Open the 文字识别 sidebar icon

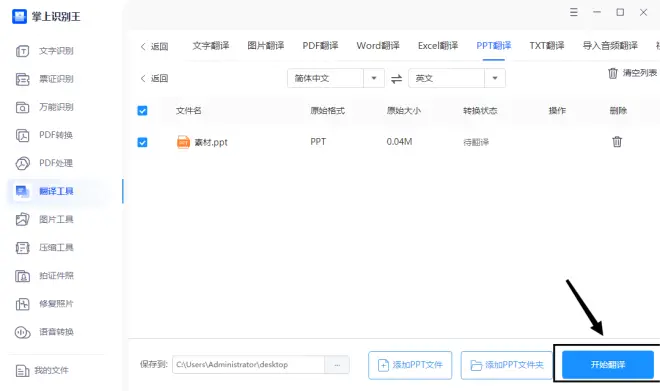pyautogui.click(x=22, y=51)
